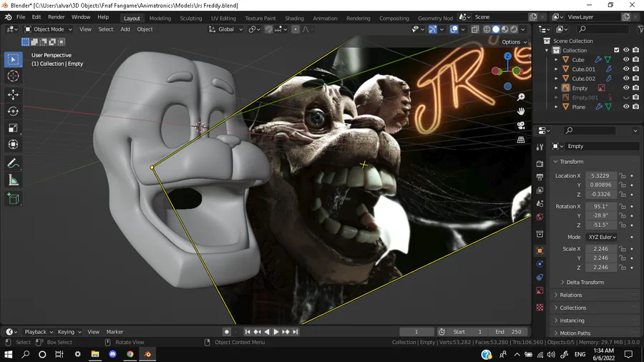
Task: Switch perspective/orthographic grid gizmo
Action: point(521,140)
